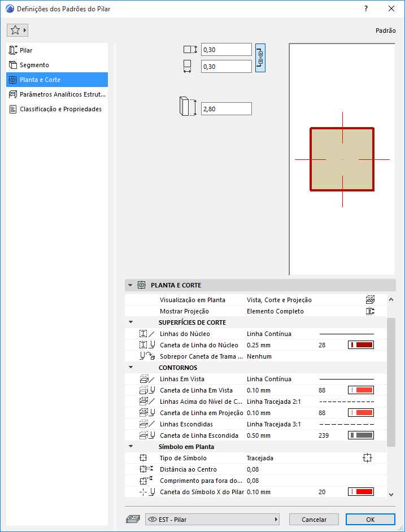The height and width of the screenshot is (532, 405).
Task: Open pen 20 red color swatch
Action: pos(361,492)
